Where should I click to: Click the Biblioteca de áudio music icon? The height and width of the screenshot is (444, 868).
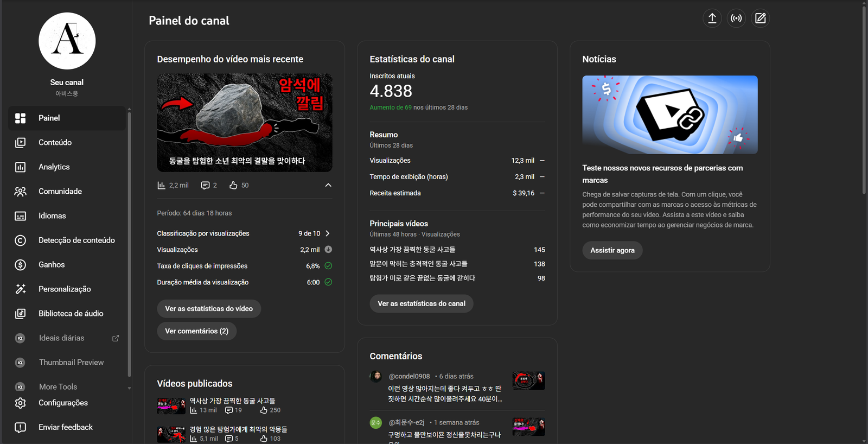(x=21, y=314)
